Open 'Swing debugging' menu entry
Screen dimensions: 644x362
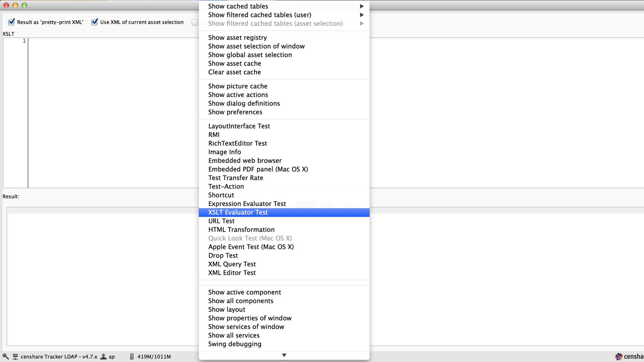point(235,344)
